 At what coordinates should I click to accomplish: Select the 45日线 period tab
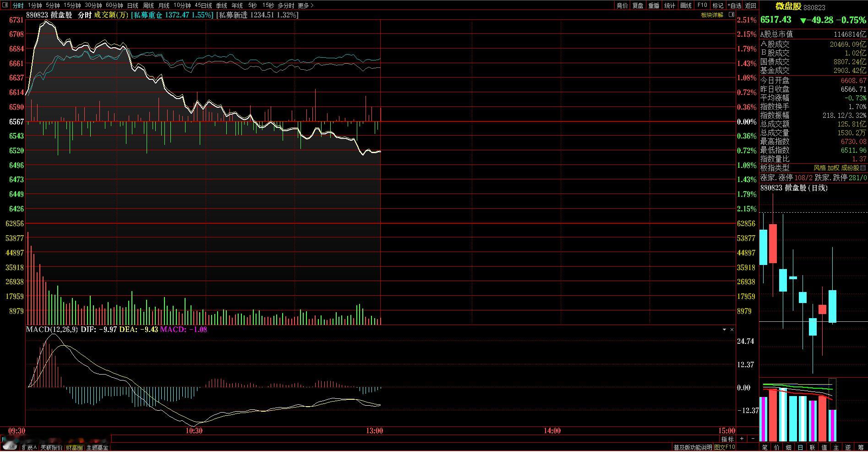click(203, 6)
